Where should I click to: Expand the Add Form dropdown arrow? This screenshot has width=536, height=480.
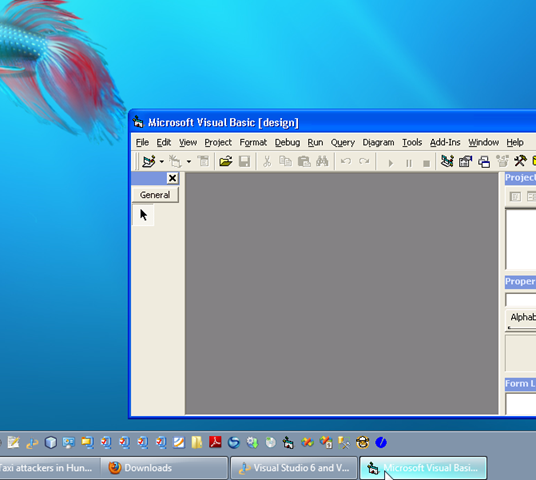coord(189,161)
